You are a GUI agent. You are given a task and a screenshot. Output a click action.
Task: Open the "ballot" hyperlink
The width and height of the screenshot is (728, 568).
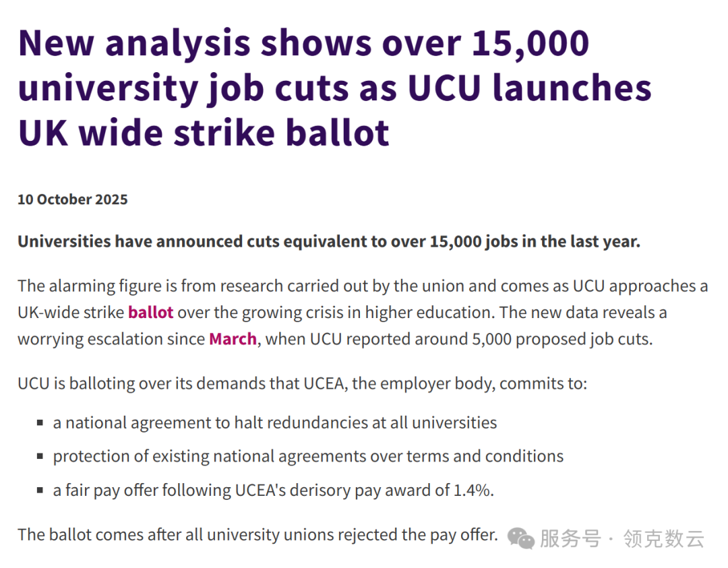pos(150,313)
